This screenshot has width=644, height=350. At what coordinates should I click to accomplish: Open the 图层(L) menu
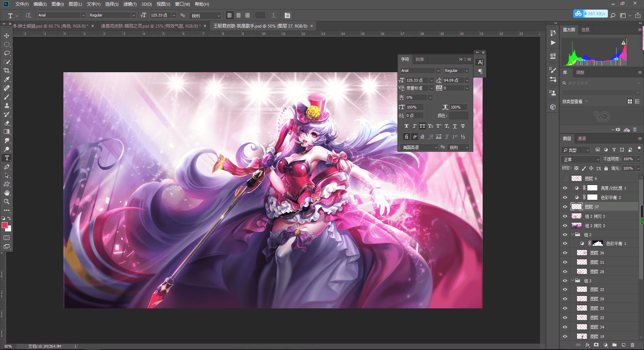[x=75, y=4]
